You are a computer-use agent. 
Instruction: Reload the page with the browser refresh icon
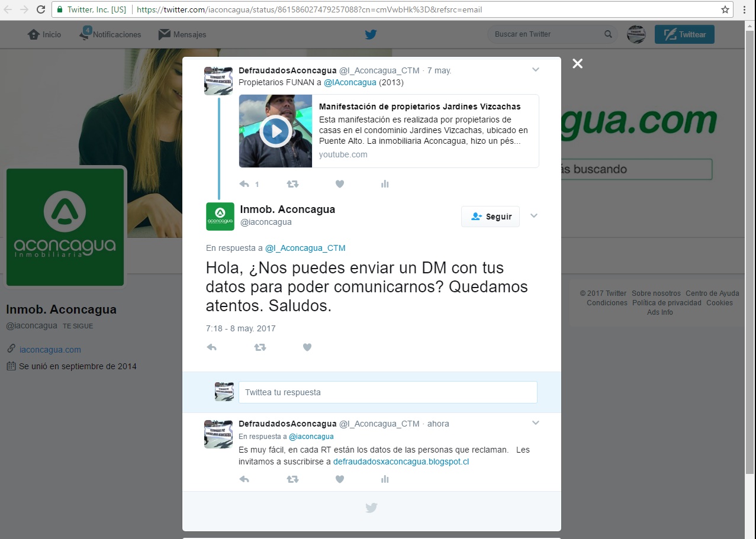[x=41, y=9]
